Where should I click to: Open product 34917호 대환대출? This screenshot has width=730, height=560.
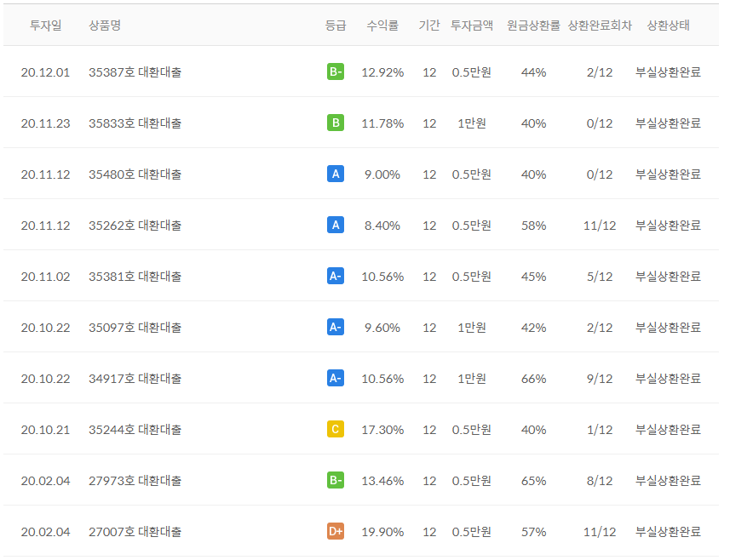click(x=135, y=379)
